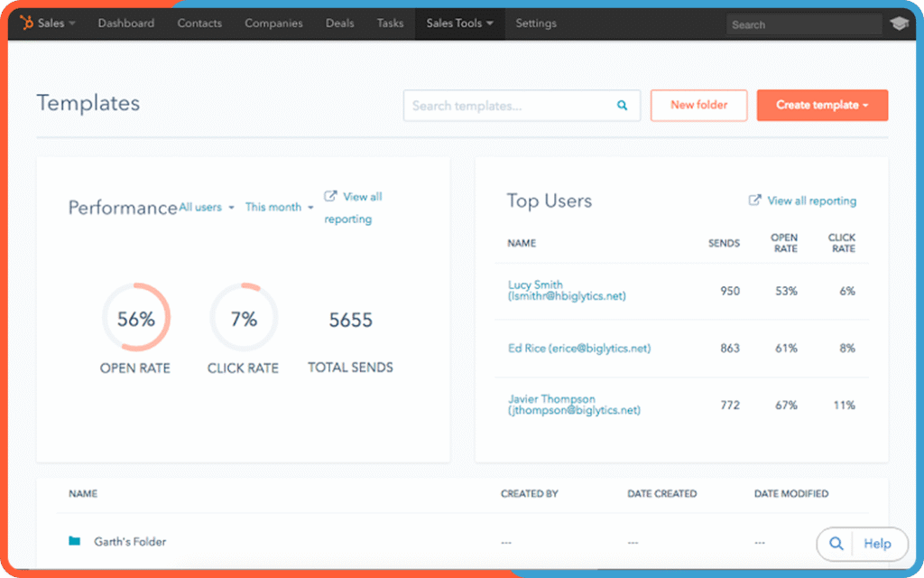
Task: Click the HubSpot sprocket logo icon
Action: pyautogui.click(x=26, y=23)
